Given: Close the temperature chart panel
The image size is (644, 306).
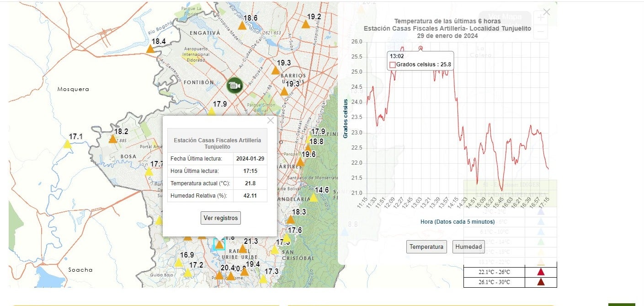Looking at the screenshot, I should 547,11.
